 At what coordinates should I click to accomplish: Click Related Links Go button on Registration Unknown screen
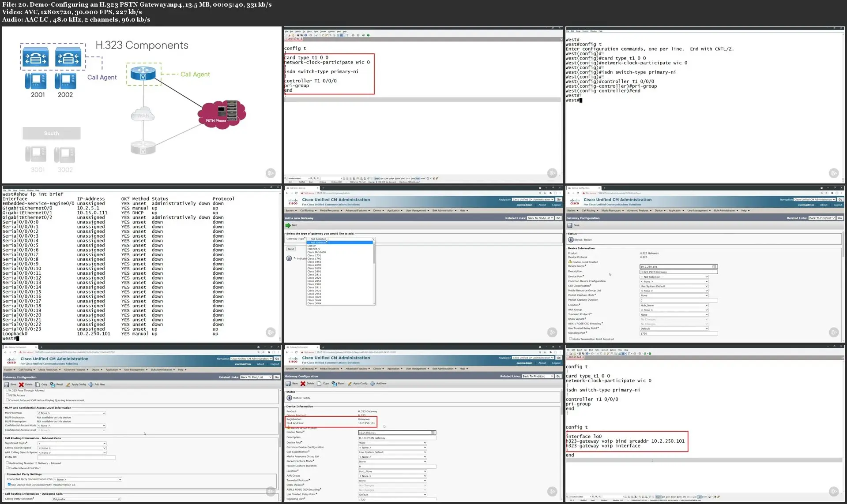point(558,376)
